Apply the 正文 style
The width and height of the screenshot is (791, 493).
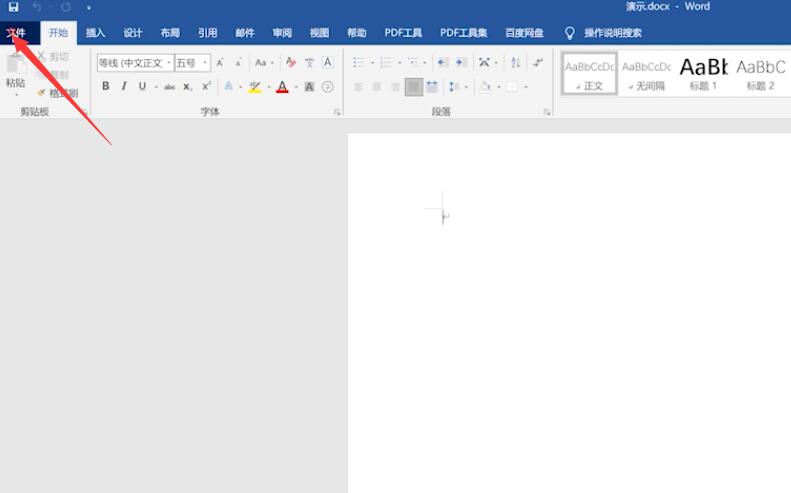[589, 74]
